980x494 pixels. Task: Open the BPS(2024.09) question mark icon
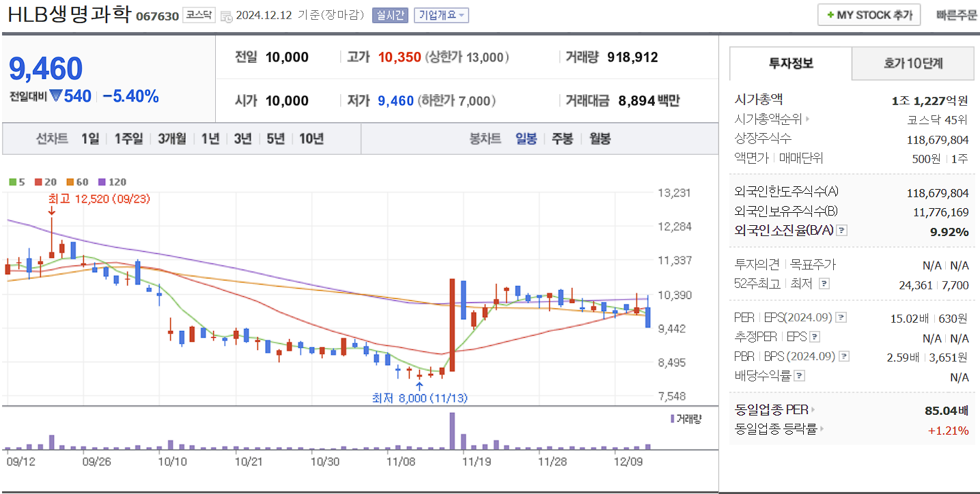pyautogui.click(x=843, y=355)
